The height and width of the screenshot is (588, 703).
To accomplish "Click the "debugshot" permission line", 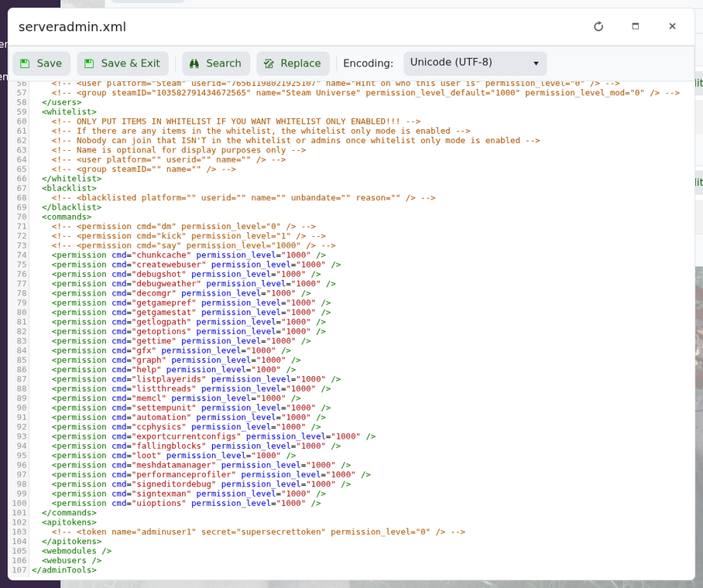I will coord(187,275).
